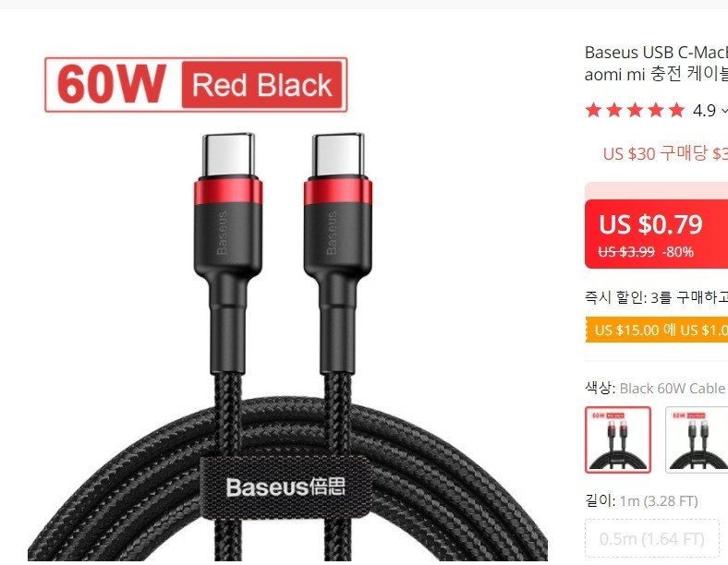Expand the US $30 purchase coupon offer
The height and width of the screenshot is (565, 728).
(x=665, y=153)
